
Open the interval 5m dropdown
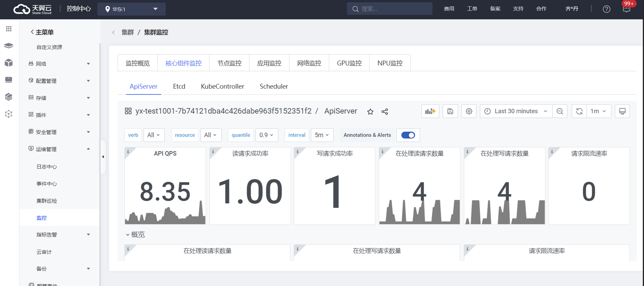coord(322,135)
